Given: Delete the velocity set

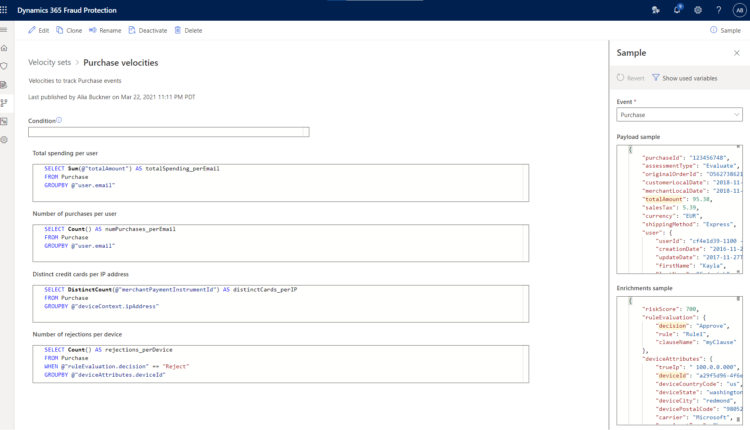Looking at the screenshot, I should (188, 30).
